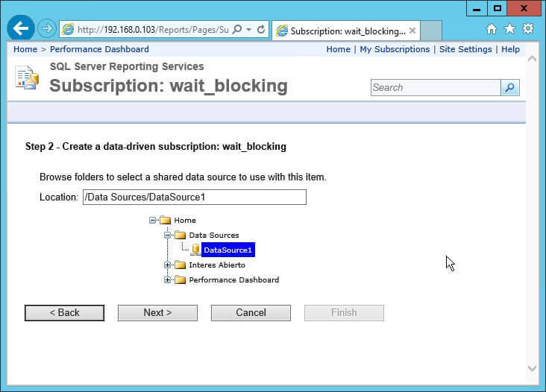Click the Data Sources folder icon
The height and width of the screenshot is (392, 546).
click(180, 235)
